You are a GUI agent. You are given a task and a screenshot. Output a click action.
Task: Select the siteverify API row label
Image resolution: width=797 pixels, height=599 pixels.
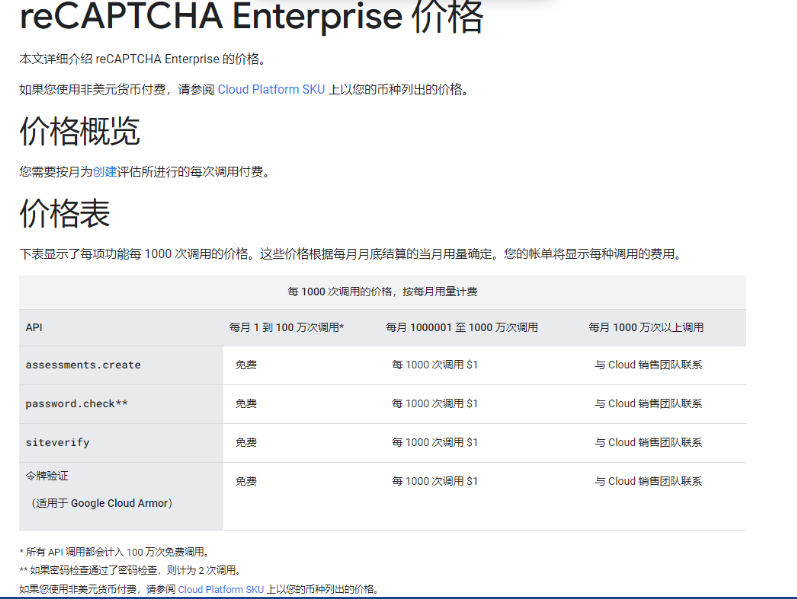57,442
